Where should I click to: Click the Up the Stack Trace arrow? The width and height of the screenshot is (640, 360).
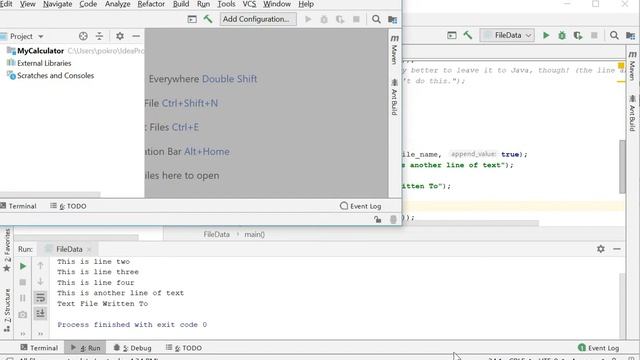click(40, 266)
